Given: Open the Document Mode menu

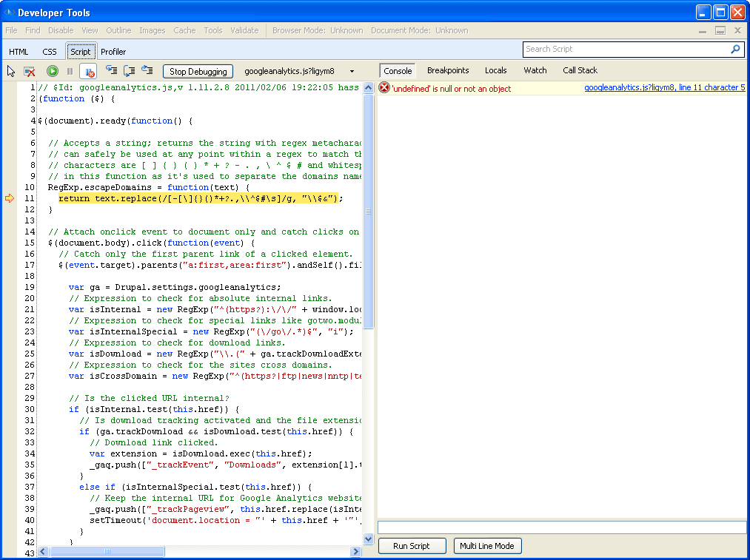Looking at the screenshot, I should 419,30.
